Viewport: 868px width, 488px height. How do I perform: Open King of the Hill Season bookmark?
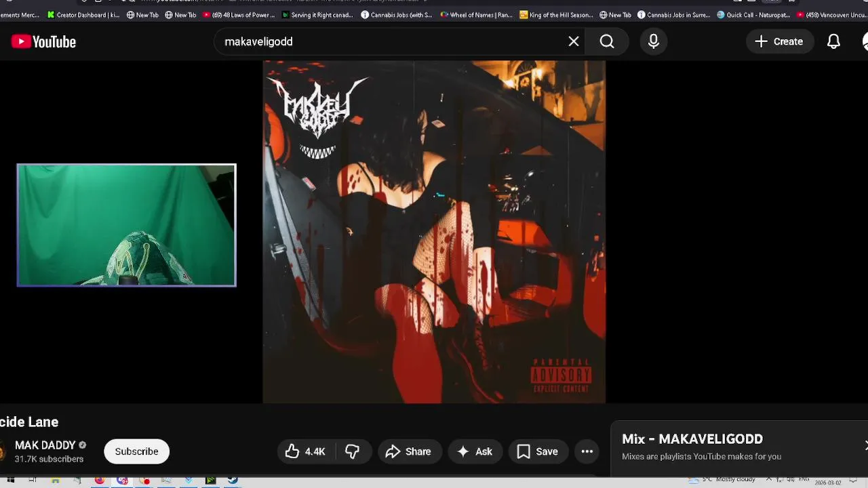(556, 15)
